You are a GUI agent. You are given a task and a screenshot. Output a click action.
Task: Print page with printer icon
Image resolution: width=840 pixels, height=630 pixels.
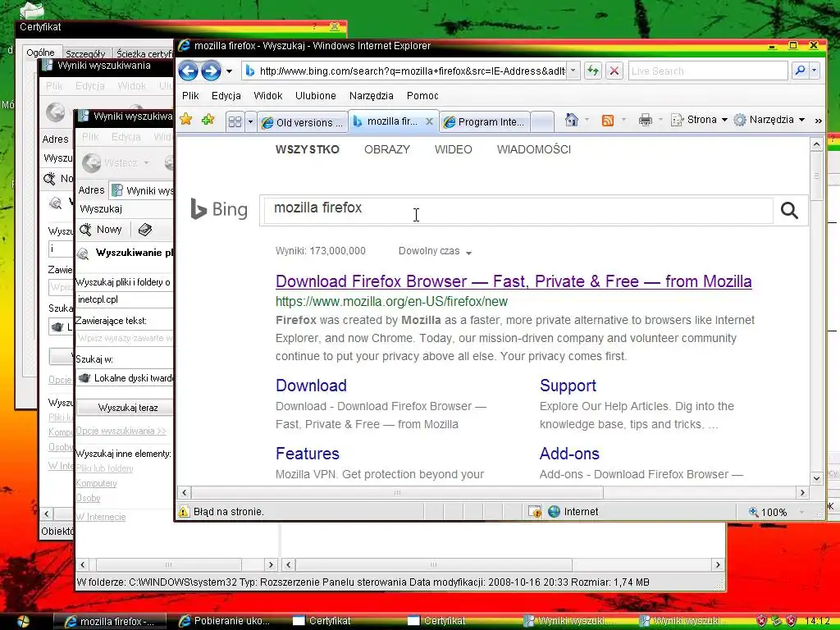click(x=645, y=120)
